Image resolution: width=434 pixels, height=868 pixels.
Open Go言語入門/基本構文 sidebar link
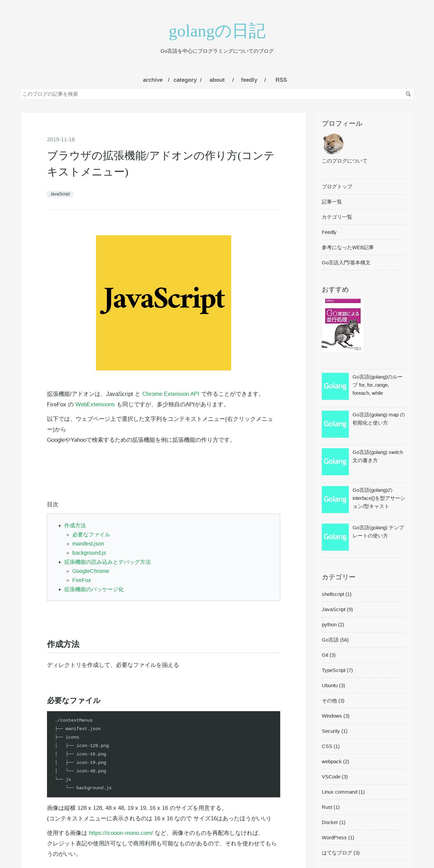pyautogui.click(x=346, y=263)
